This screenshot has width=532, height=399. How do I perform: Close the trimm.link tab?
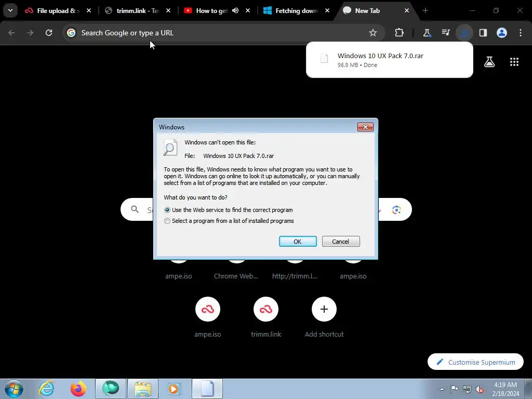pos(168,11)
